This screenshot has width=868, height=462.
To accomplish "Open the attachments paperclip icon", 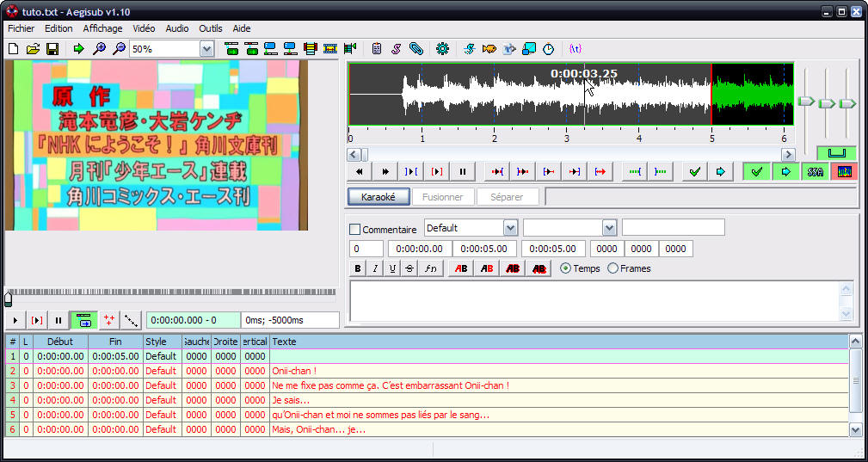I will [416, 49].
